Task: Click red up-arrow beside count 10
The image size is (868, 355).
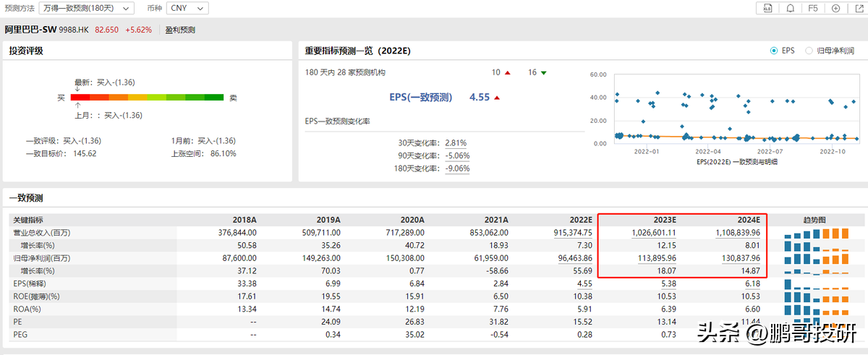Action: click(x=508, y=73)
